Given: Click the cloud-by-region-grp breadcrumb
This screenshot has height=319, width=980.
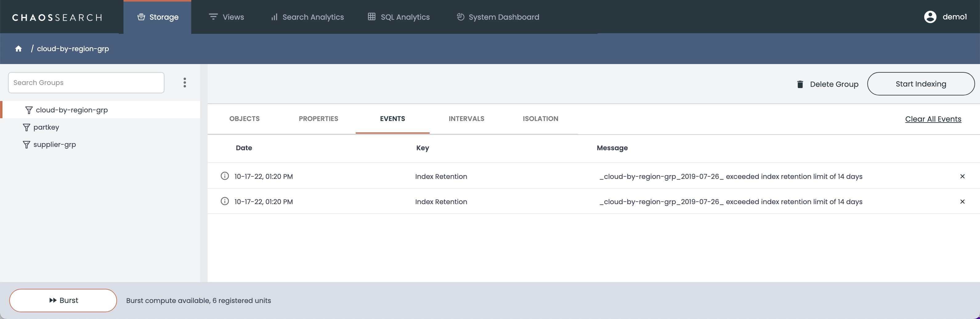Looking at the screenshot, I should tap(73, 49).
